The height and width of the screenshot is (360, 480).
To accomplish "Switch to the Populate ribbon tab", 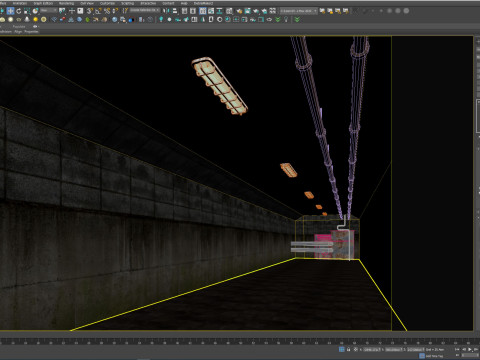I will pos(19,26).
